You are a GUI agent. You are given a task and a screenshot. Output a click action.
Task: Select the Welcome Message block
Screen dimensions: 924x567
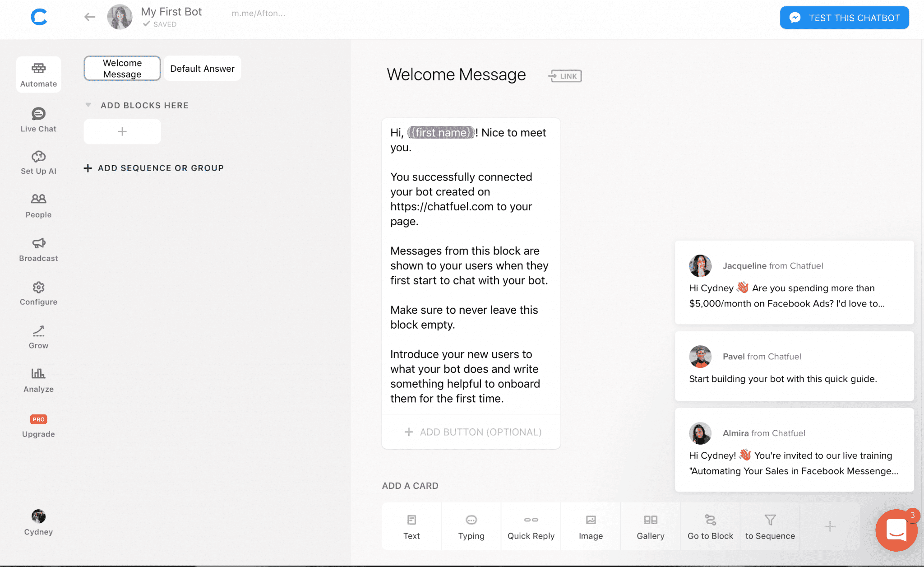pyautogui.click(x=122, y=69)
